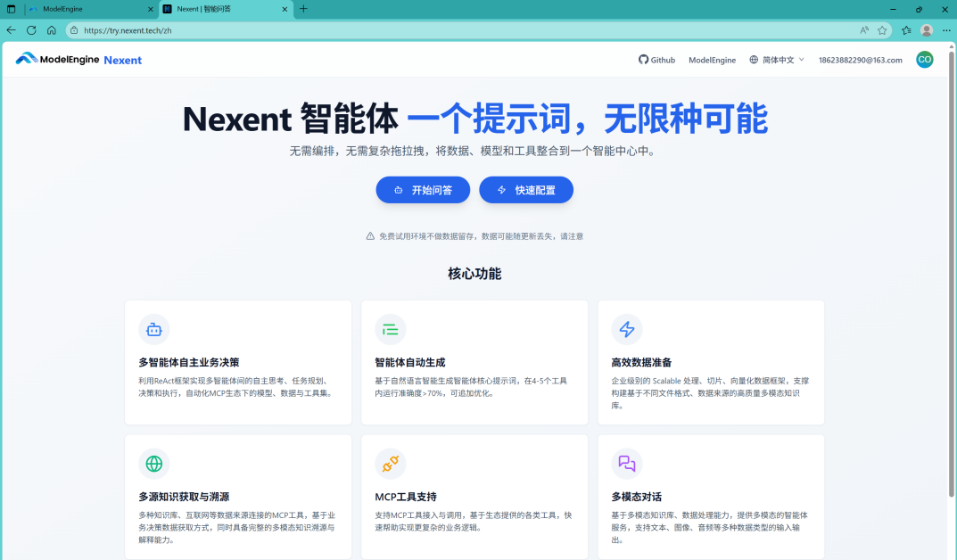Click the green CO user avatar

924,59
